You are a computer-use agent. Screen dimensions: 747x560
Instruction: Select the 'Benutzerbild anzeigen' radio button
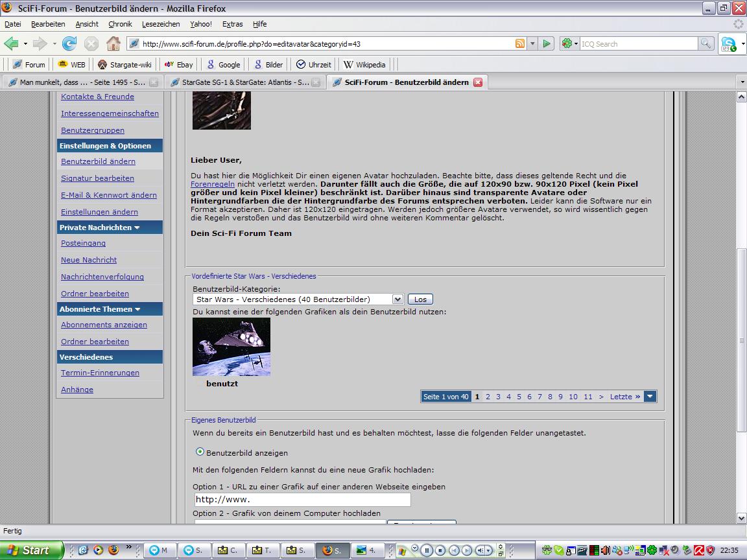click(x=200, y=452)
